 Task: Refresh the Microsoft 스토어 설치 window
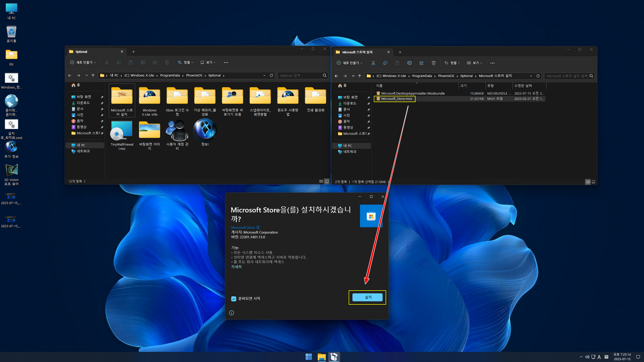pos(538,76)
